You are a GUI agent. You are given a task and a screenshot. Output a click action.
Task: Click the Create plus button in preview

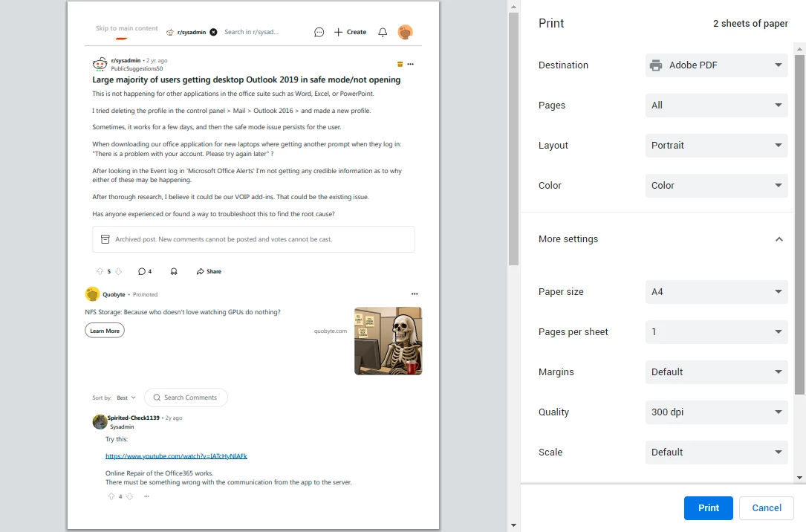tap(350, 32)
